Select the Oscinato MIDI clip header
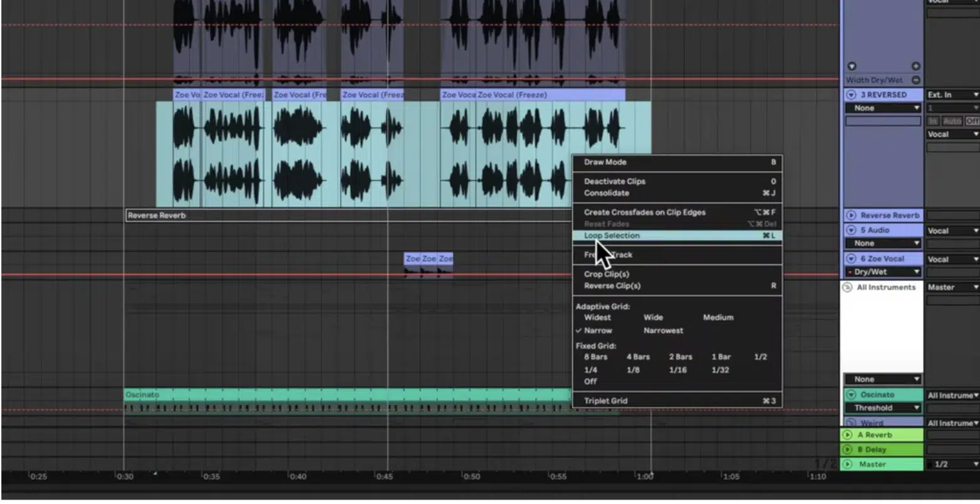980x504 pixels. [x=348, y=395]
